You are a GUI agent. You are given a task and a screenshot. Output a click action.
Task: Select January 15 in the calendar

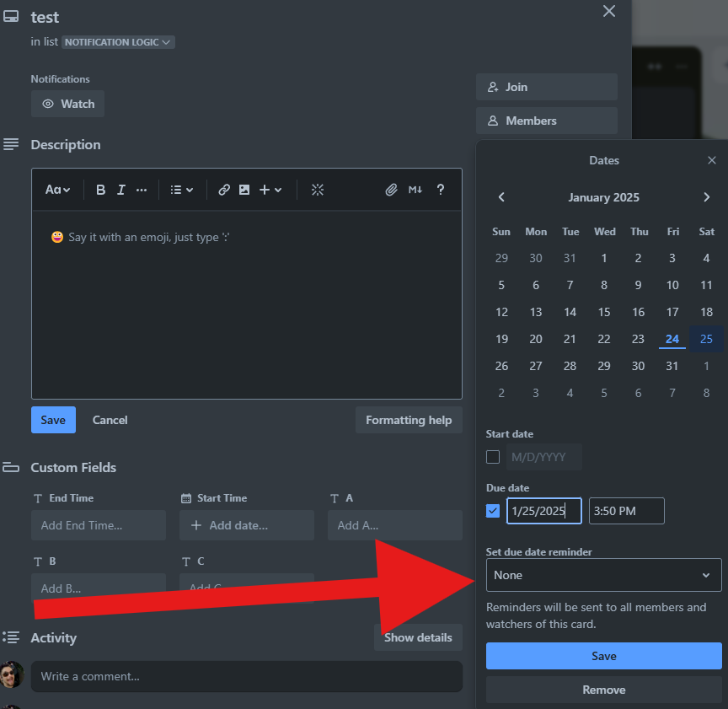click(x=603, y=312)
